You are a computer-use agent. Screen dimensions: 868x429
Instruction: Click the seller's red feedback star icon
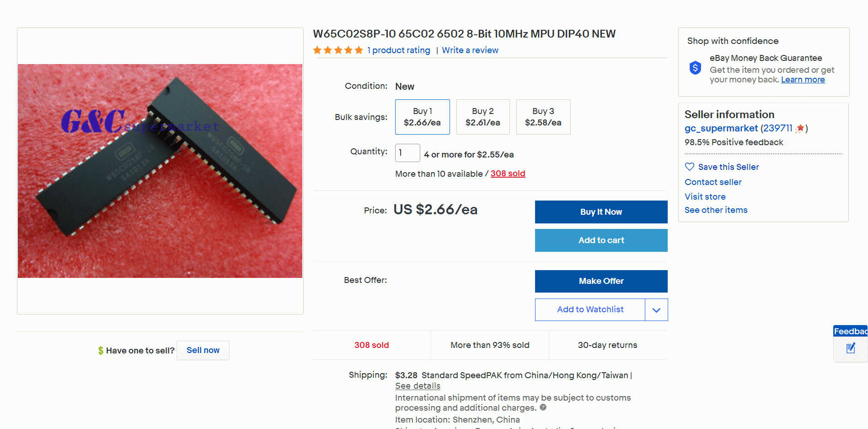coord(800,129)
